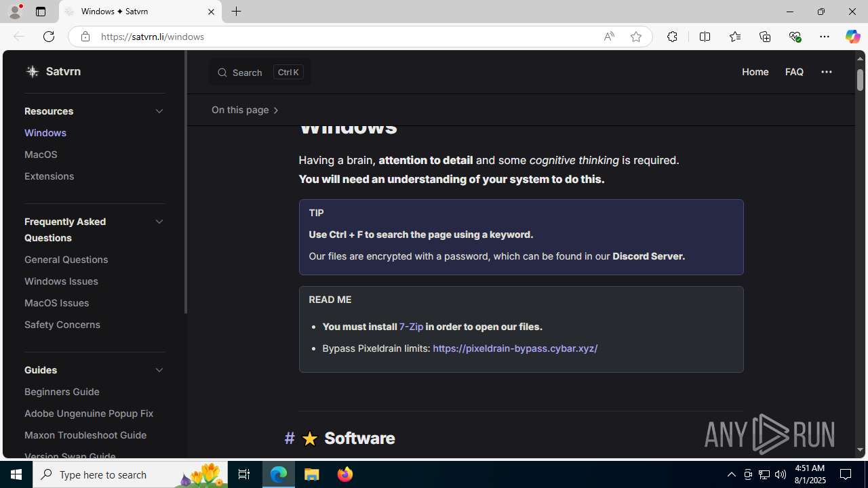Click the Software heading anchor hash
The image size is (868, 488).
click(290, 438)
